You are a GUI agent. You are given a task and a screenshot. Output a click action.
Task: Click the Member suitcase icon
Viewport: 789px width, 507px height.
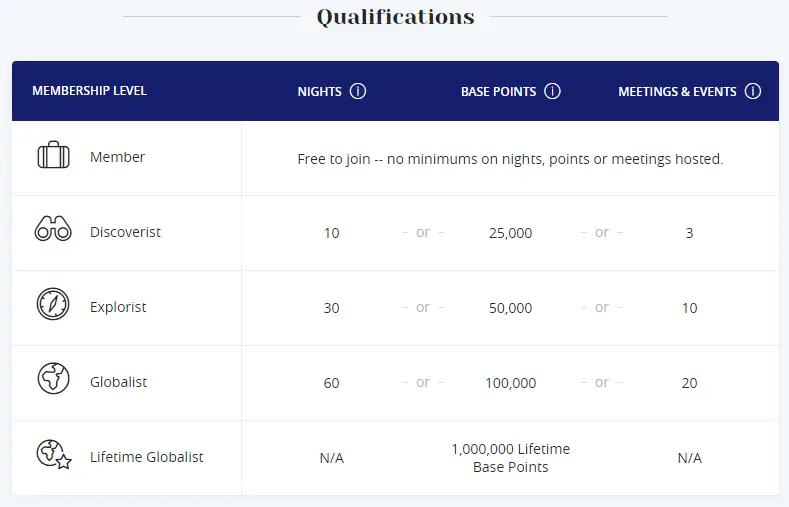tap(53, 157)
